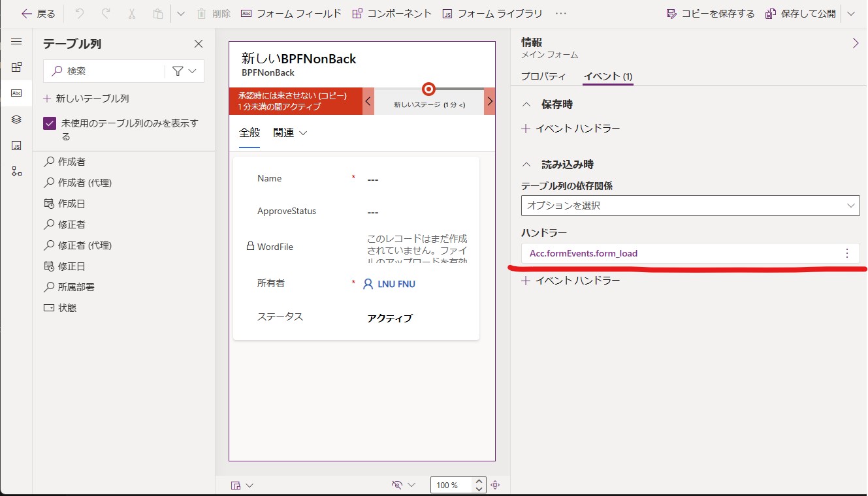Open the paste options dropdown arrow
This screenshot has height=496, width=868.
tap(181, 14)
